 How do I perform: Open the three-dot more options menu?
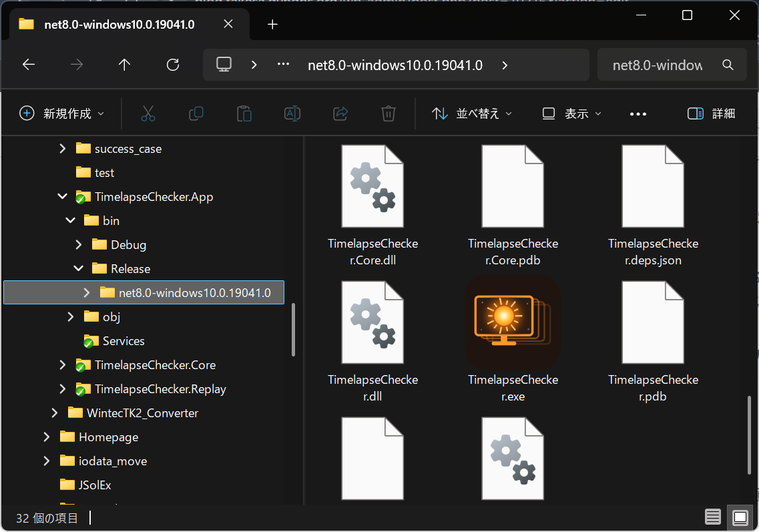click(638, 113)
